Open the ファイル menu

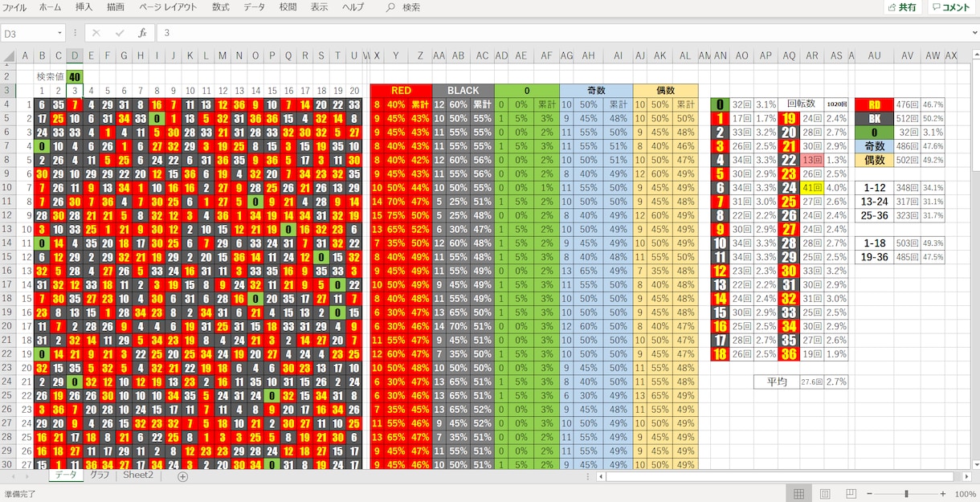click(14, 7)
